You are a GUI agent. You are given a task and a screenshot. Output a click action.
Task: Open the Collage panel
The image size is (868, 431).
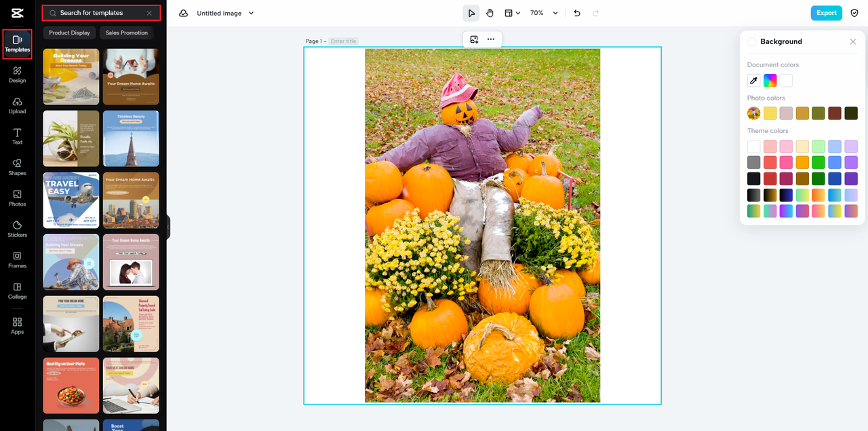pos(17,291)
